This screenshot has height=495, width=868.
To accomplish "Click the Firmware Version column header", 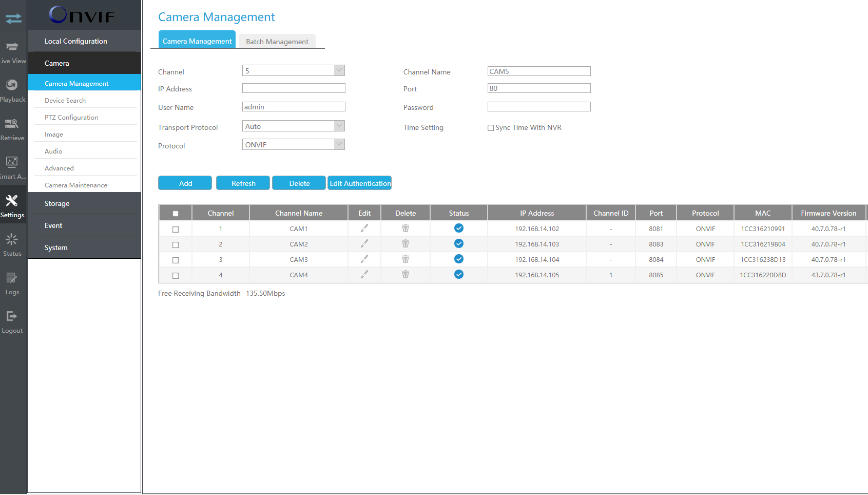I will (x=828, y=213).
